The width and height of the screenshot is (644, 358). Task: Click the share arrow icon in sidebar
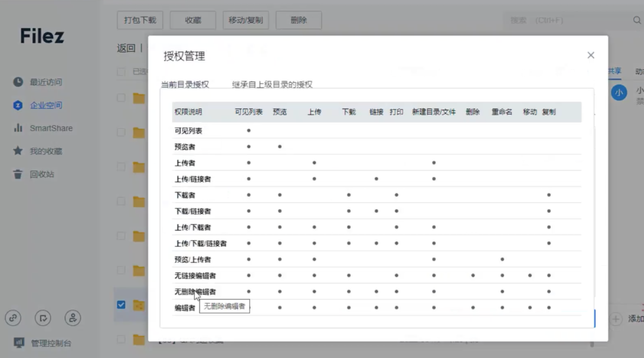click(43, 318)
